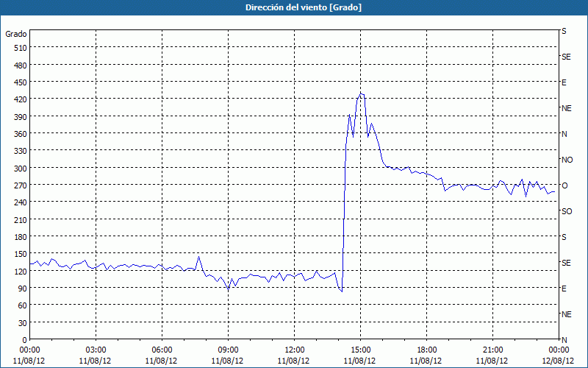Select the left-axis value 420

point(21,99)
